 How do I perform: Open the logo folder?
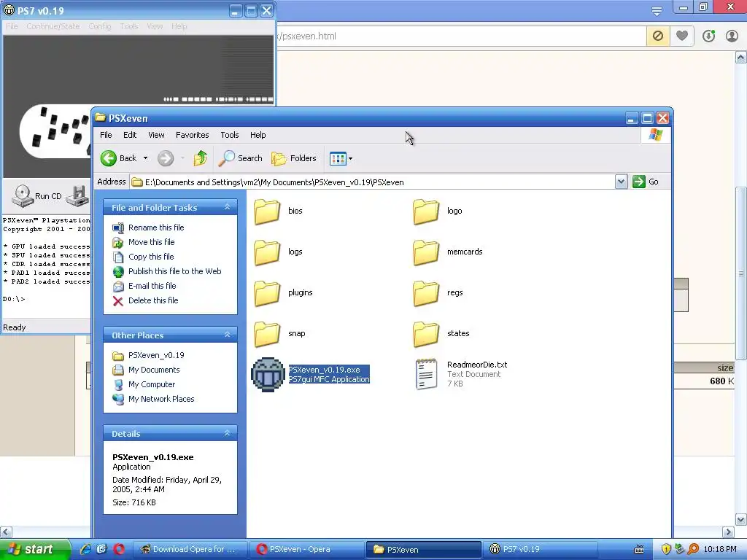tap(426, 211)
